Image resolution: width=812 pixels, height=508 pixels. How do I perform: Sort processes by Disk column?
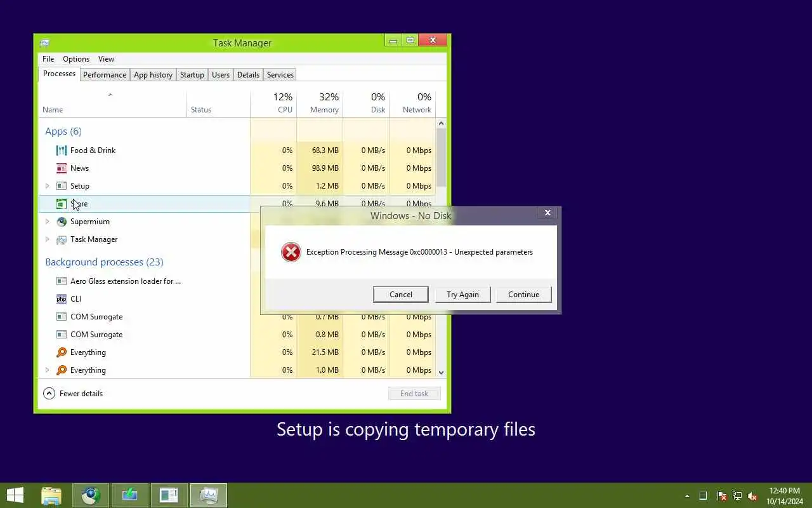click(x=366, y=104)
